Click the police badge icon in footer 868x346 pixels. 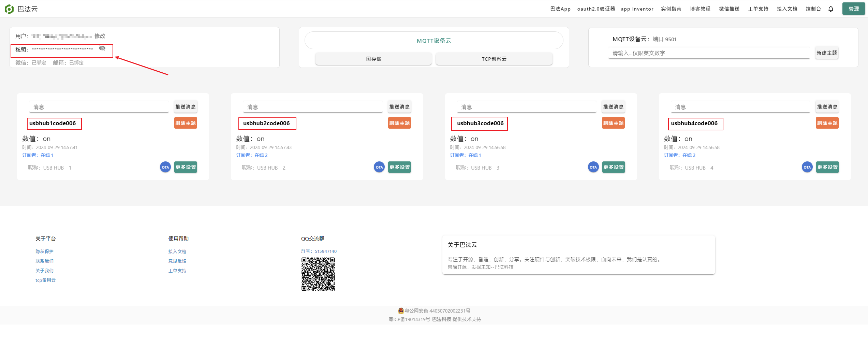coord(401,311)
